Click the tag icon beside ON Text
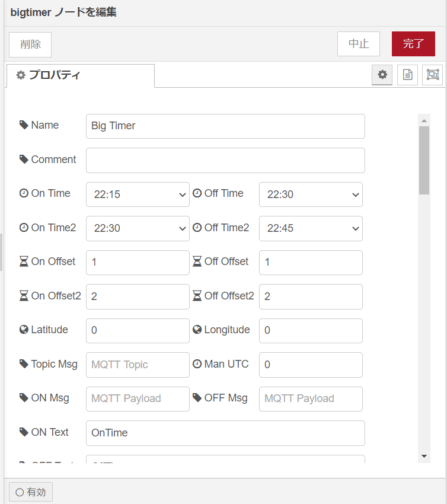This screenshot has width=447, height=504. pos(24,432)
